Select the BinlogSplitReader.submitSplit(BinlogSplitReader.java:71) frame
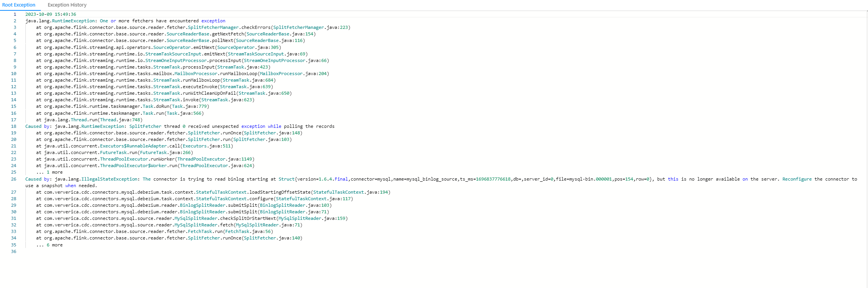Viewport: 868px width, 288px height. pos(183,212)
